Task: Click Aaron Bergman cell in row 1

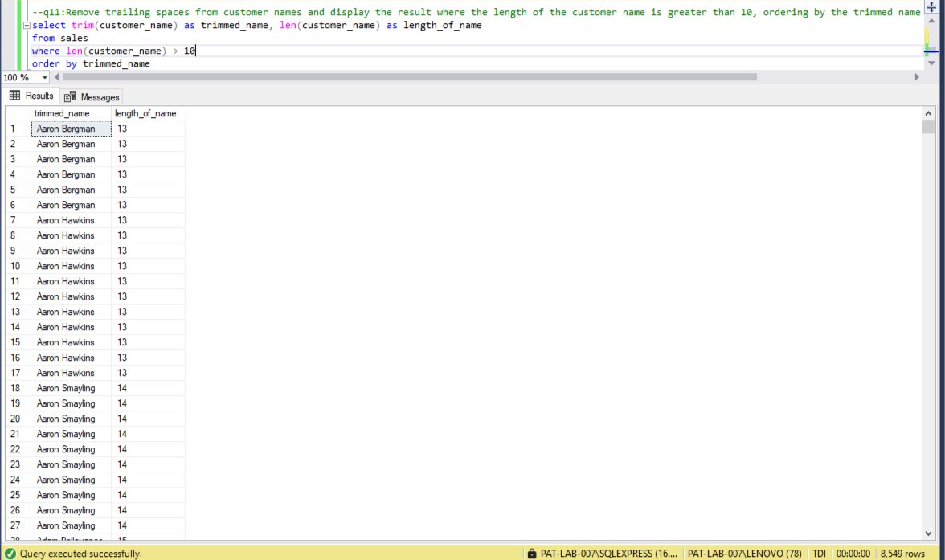Action: pyautogui.click(x=71, y=129)
